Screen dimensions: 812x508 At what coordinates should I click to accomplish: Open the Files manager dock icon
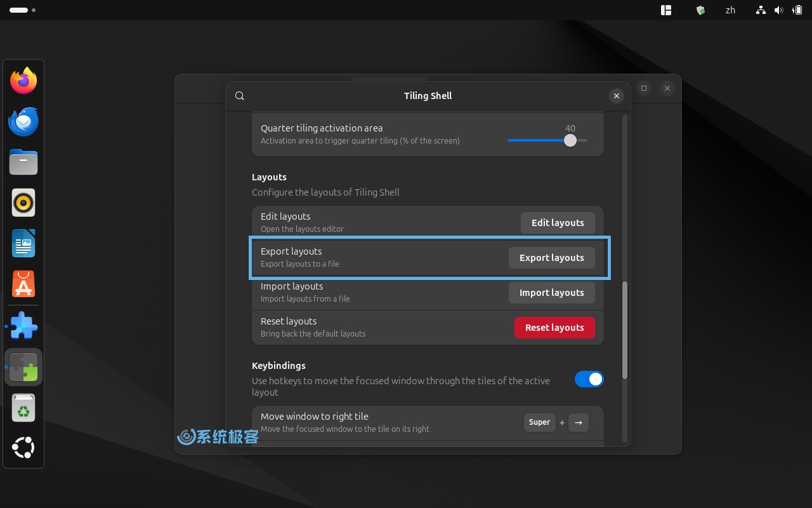click(x=23, y=162)
